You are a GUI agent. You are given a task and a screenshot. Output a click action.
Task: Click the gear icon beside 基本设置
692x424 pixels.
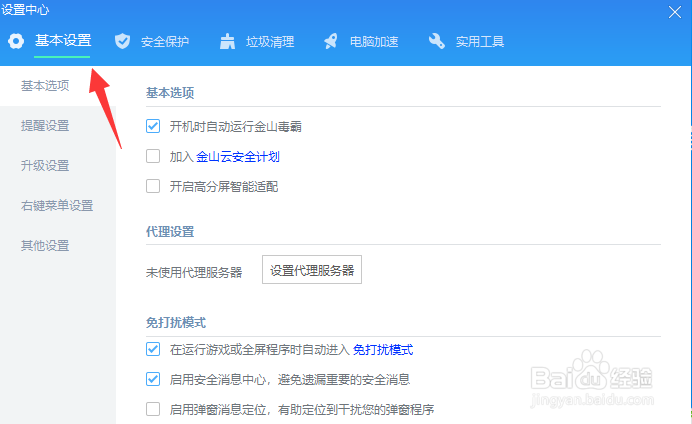coord(16,41)
